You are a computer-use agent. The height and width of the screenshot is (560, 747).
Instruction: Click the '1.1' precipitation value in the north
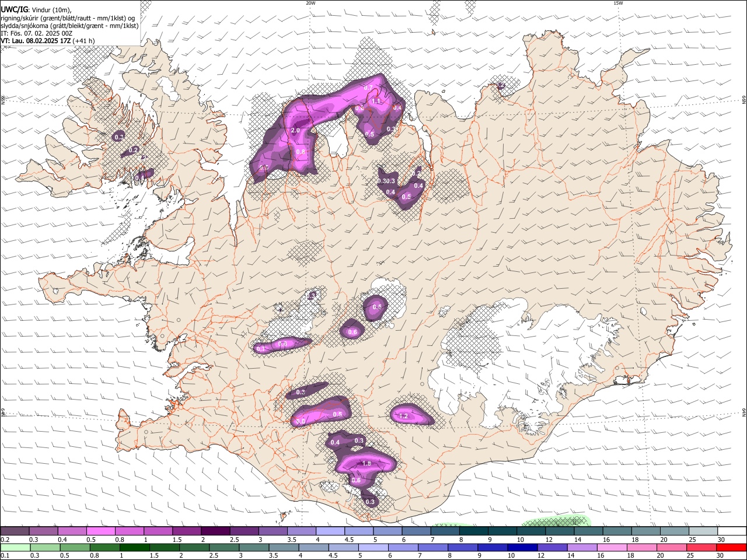click(x=376, y=101)
